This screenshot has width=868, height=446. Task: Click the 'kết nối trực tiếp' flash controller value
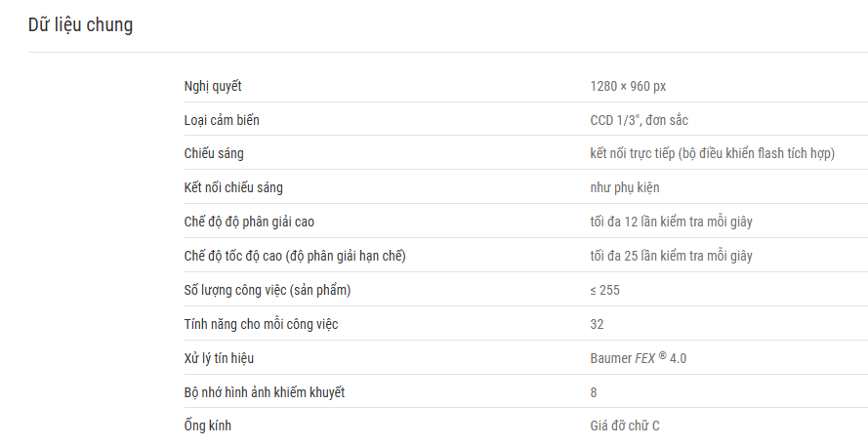(x=712, y=154)
